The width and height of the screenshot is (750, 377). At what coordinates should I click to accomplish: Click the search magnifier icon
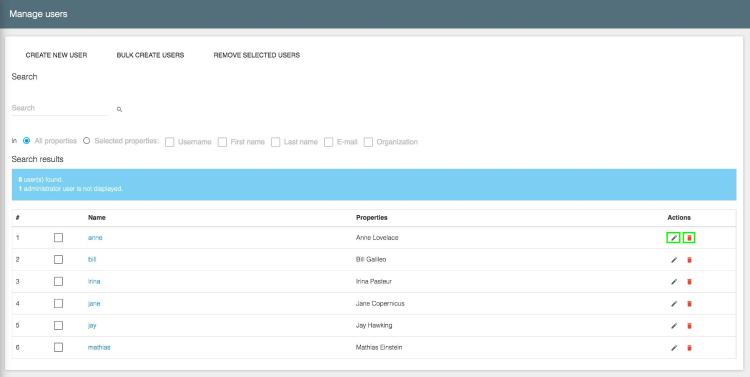coord(120,110)
